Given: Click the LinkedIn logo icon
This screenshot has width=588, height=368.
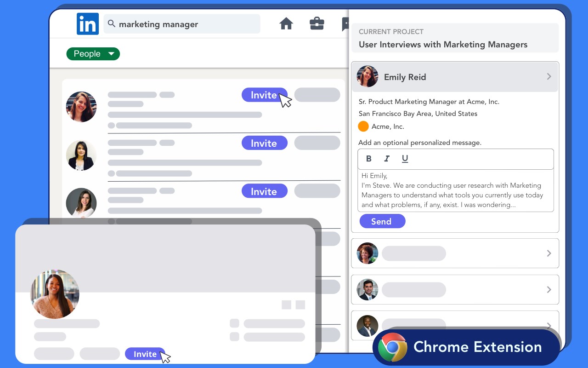Looking at the screenshot, I should click(87, 24).
